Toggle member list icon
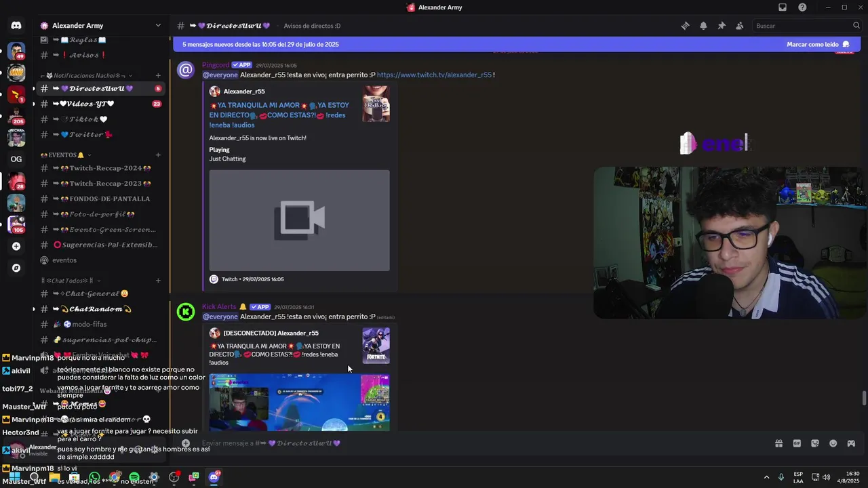The height and width of the screenshot is (488, 868). (739, 26)
